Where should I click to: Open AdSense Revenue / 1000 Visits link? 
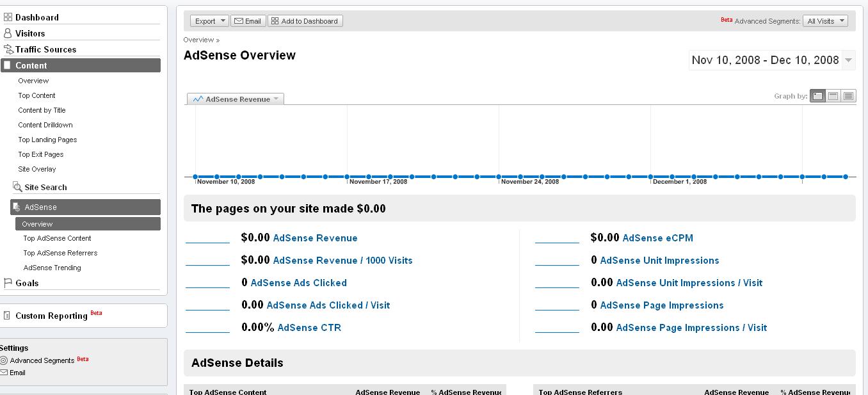342,261
